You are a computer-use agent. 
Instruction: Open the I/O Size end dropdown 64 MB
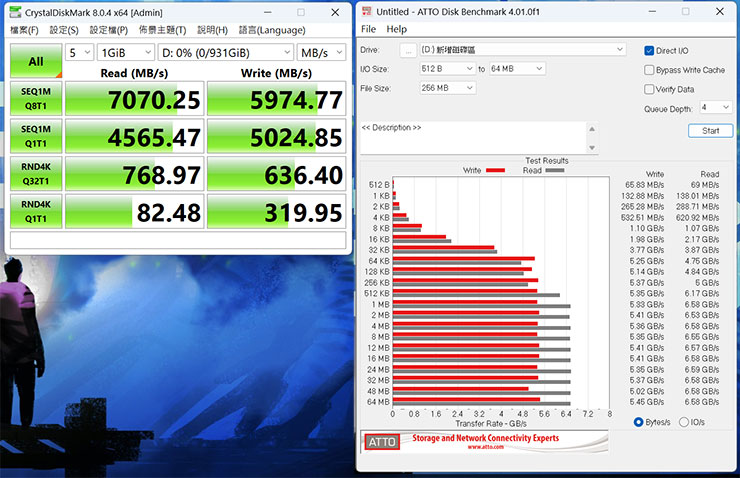[517, 69]
